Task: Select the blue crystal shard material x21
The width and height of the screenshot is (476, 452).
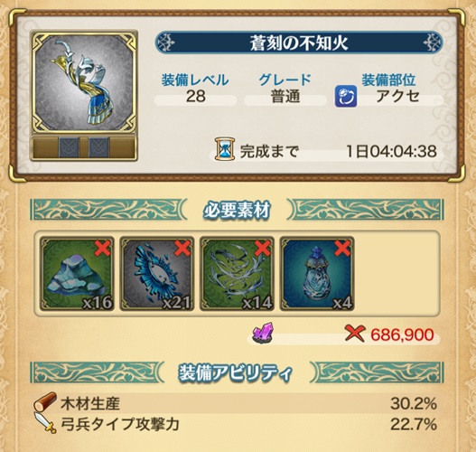Action: pos(157,273)
